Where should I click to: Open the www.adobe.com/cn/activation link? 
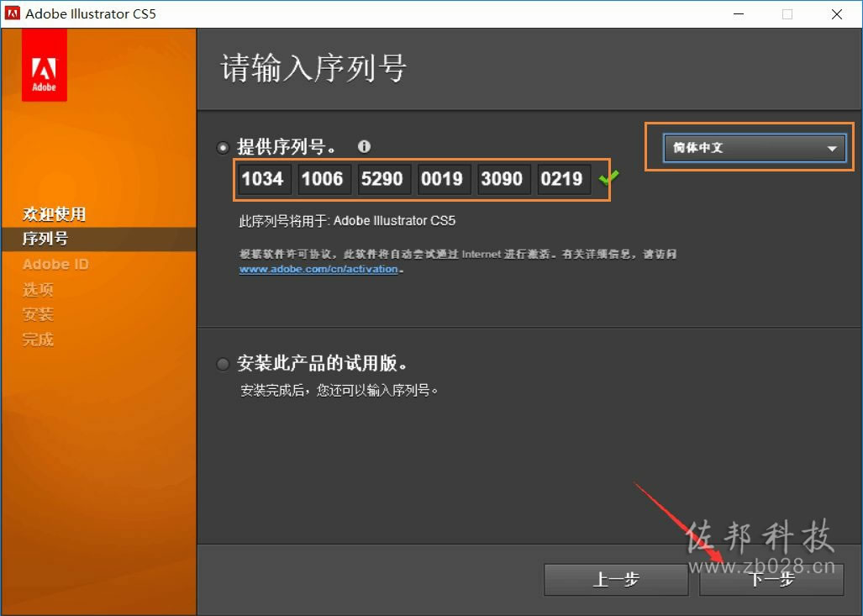tap(318, 269)
